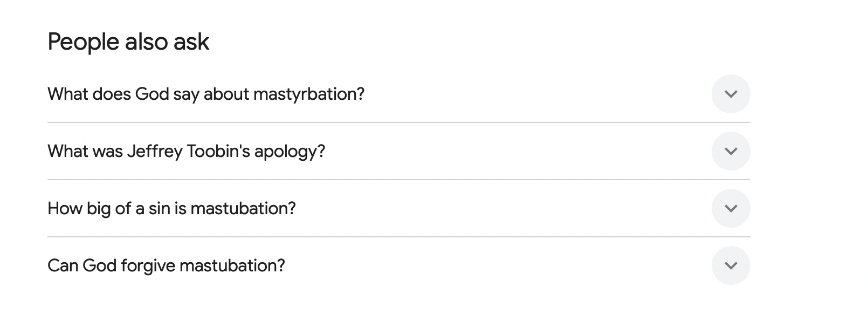The height and width of the screenshot is (328, 868).
Task: Open the 'How big of a sin' chevron
Action: point(731,208)
